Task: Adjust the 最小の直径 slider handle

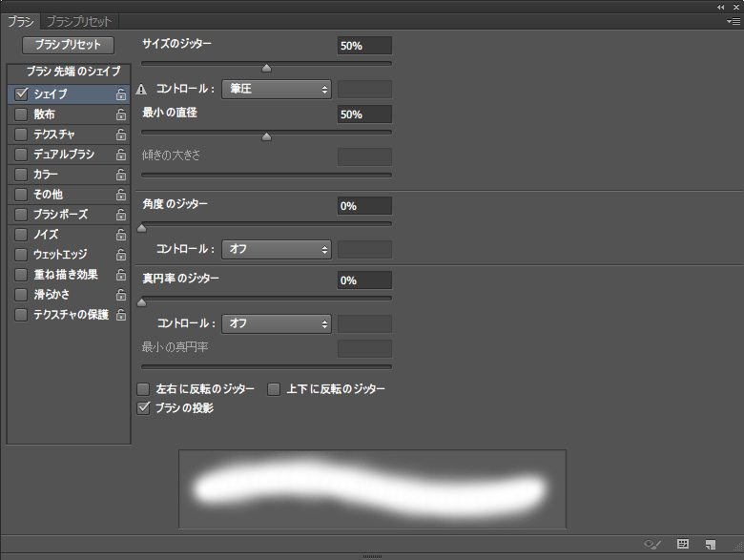Action: [267, 136]
